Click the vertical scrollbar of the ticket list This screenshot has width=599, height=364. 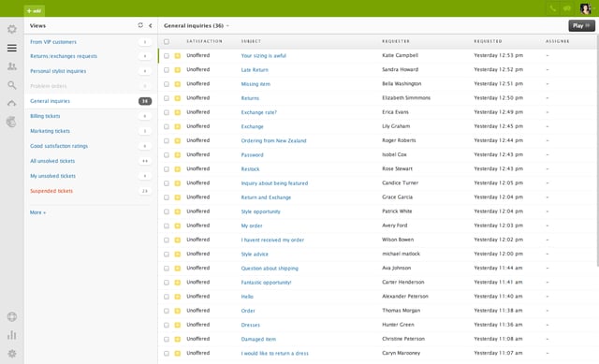tap(597, 151)
